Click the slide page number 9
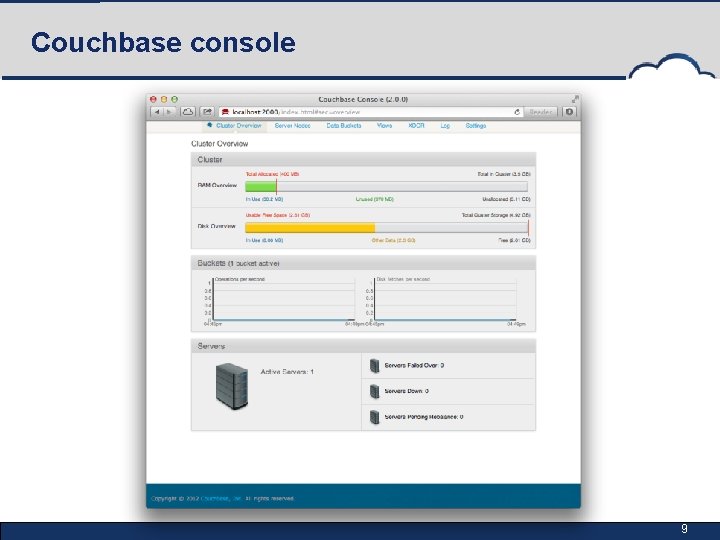The image size is (720, 540). point(684,529)
